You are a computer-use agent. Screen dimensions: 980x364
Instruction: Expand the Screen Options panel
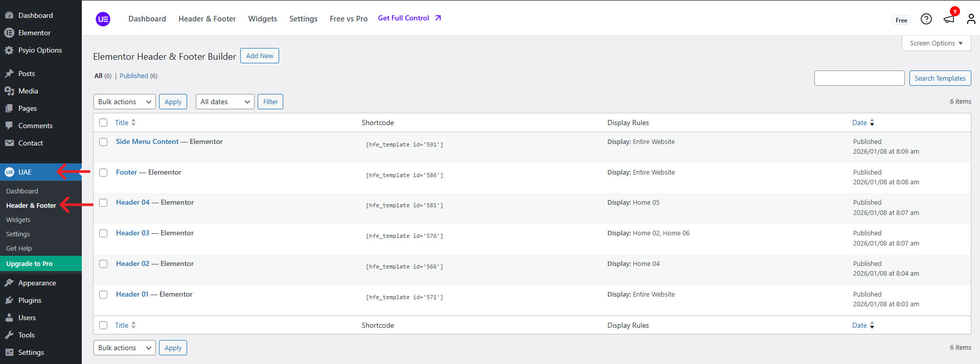click(x=936, y=43)
